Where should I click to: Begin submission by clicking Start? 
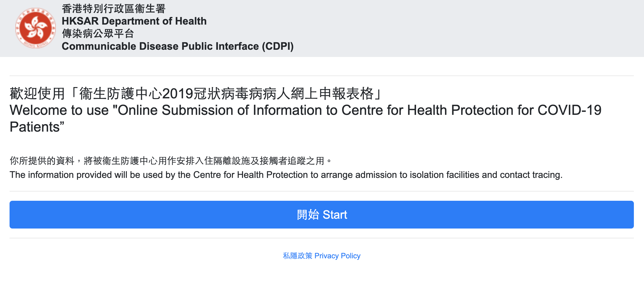pyautogui.click(x=322, y=214)
